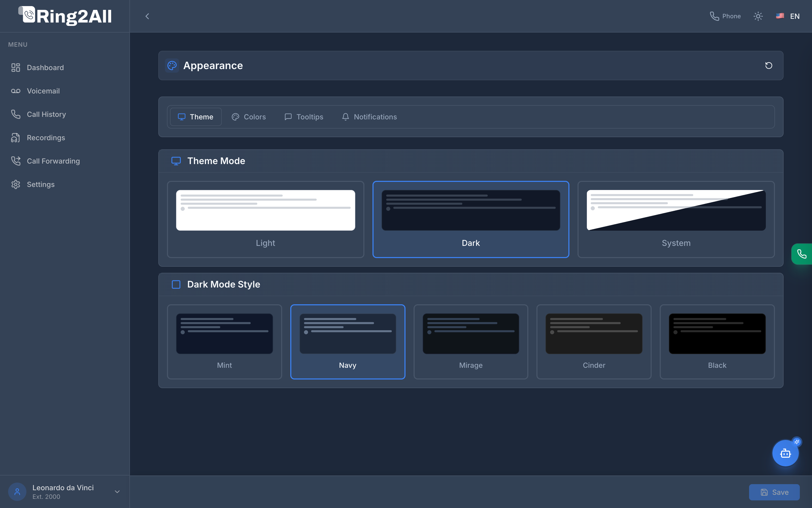Click the Dark Mode Style square icon

coord(176,284)
